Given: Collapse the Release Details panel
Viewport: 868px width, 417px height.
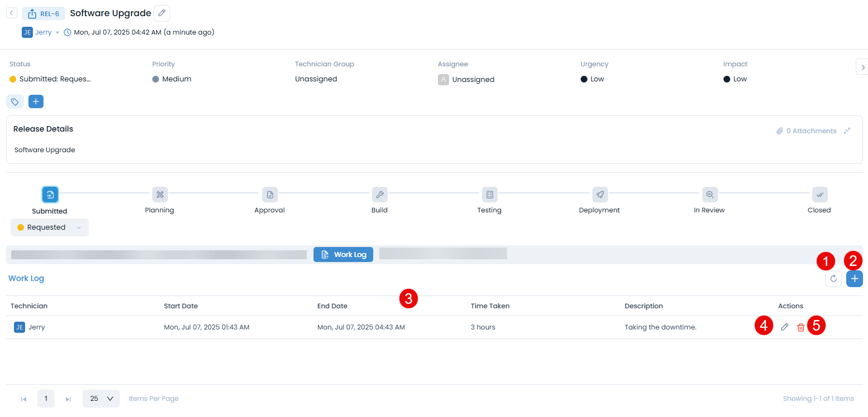Looking at the screenshot, I should click(847, 130).
